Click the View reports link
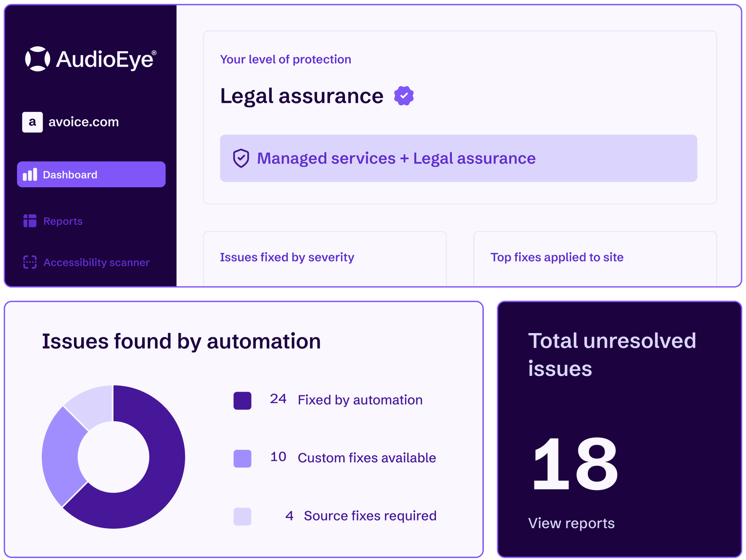746x560 pixels. tap(571, 523)
